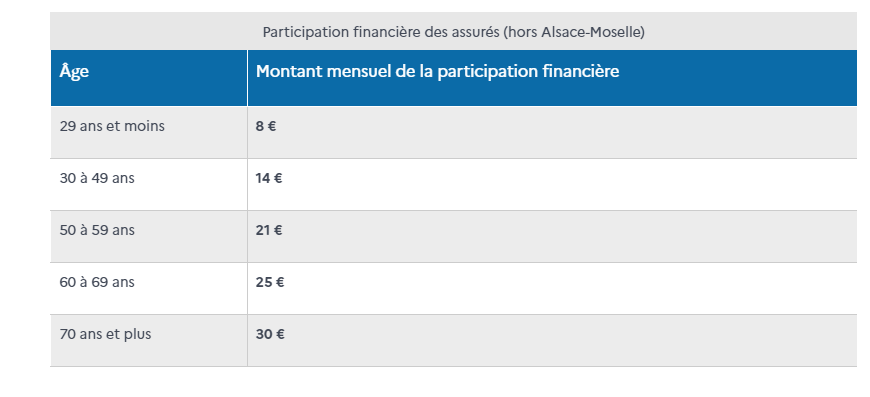The width and height of the screenshot is (870, 397).
Task: Click the 25 € amount
Action: [x=270, y=282]
